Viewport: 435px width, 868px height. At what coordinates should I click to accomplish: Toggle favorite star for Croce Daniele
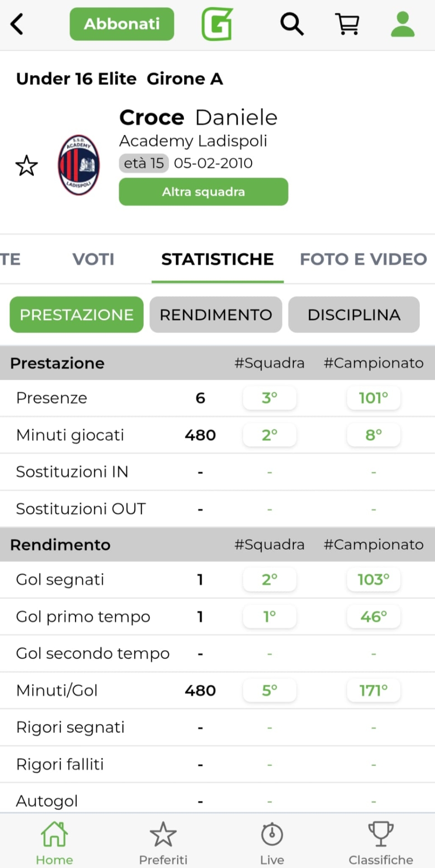tap(27, 165)
